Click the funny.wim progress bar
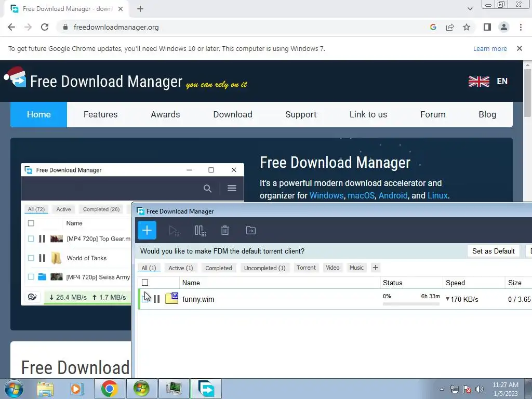 tap(411, 304)
